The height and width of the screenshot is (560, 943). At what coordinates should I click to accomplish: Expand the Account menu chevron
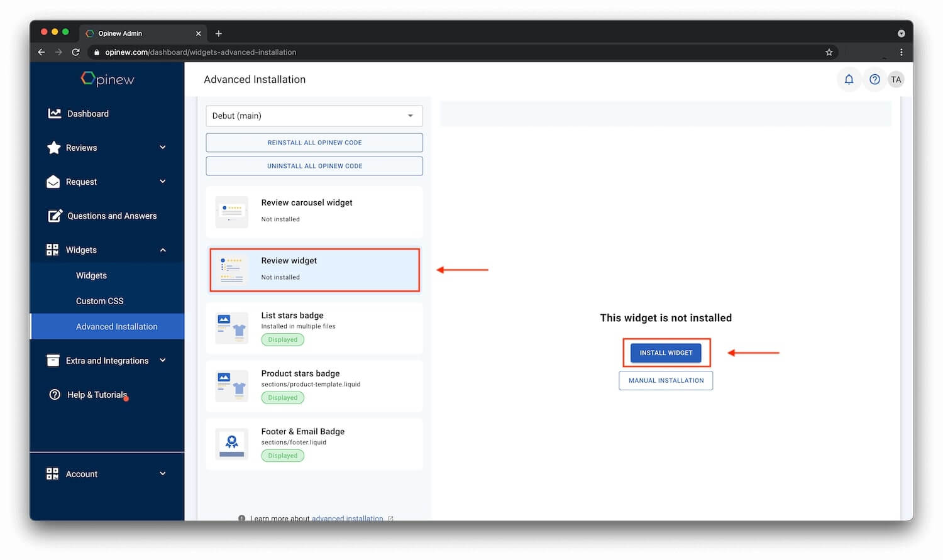[x=163, y=473]
